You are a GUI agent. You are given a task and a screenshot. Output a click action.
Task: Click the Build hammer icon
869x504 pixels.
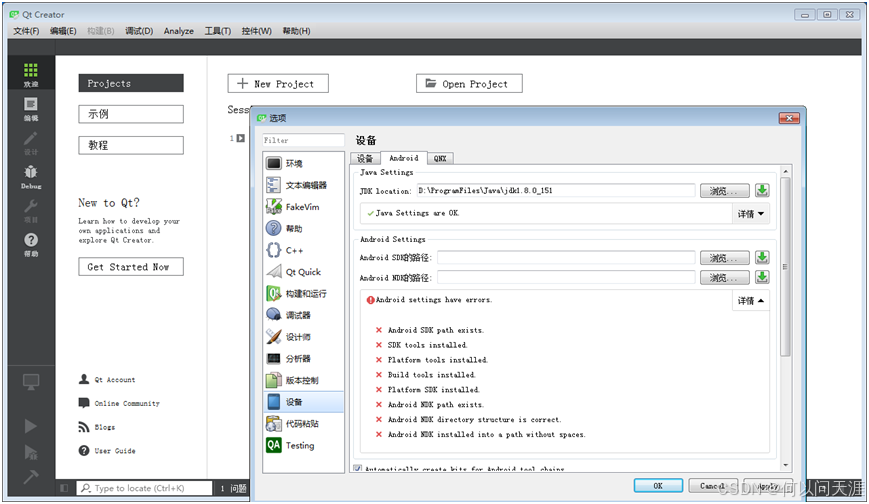(x=31, y=476)
